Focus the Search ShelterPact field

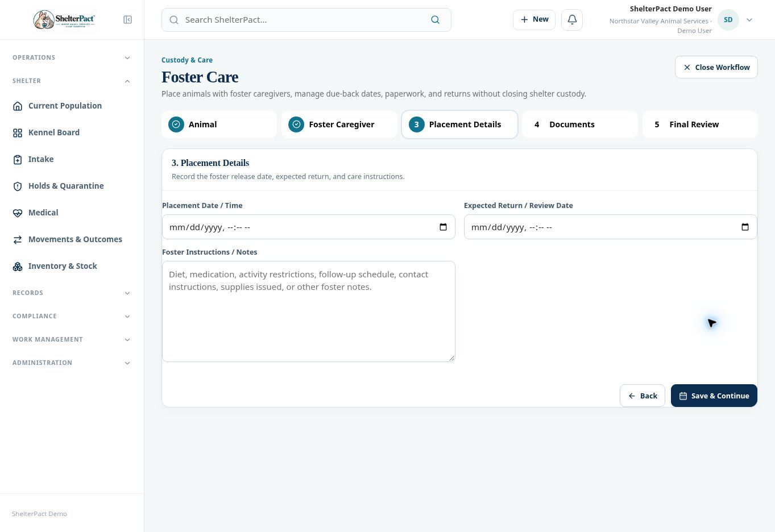pyautogui.click(x=306, y=20)
